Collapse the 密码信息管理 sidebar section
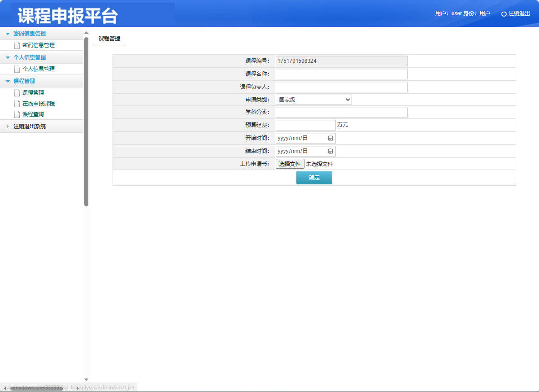 [x=8, y=33]
